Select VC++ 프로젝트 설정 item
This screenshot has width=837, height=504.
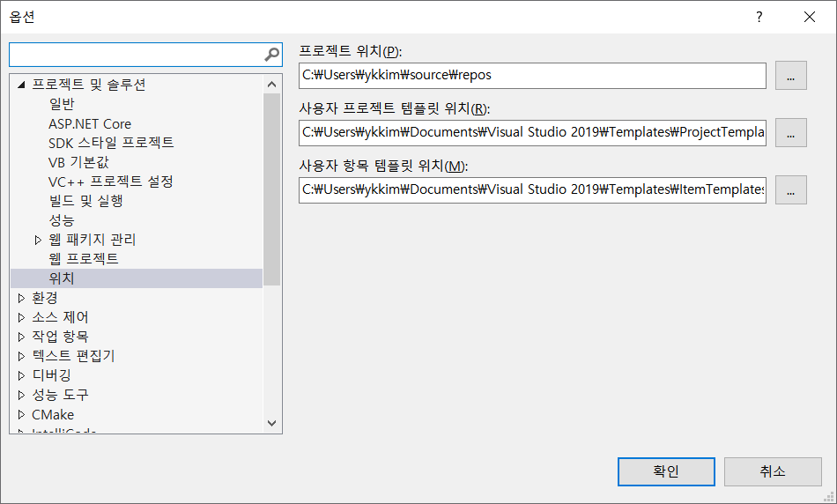[x=110, y=182]
